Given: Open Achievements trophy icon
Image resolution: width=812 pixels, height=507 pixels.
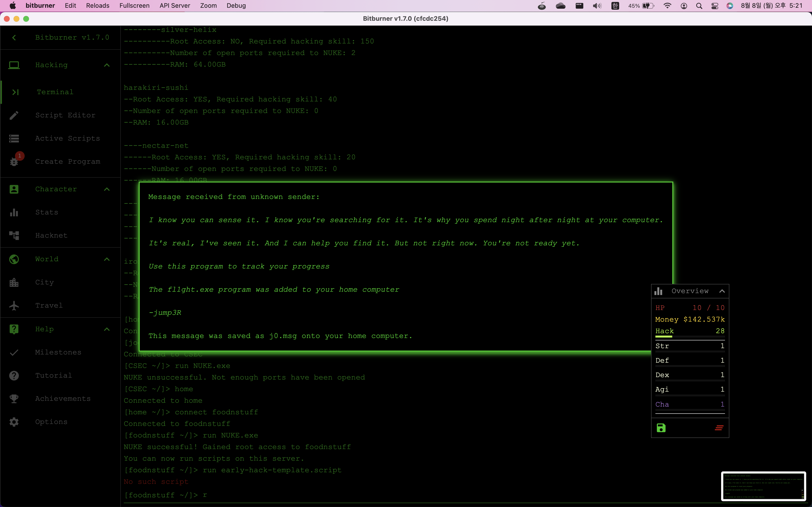Looking at the screenshot, I should pos(14,399).
